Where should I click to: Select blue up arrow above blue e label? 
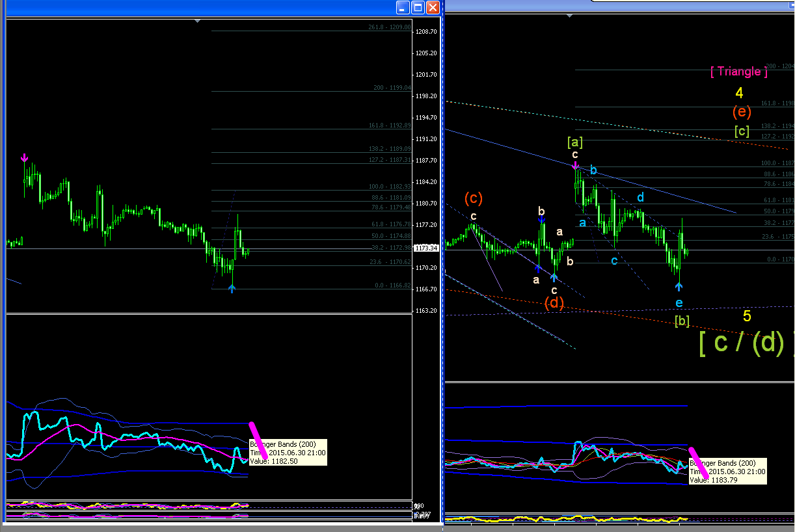tap(679, 287)
